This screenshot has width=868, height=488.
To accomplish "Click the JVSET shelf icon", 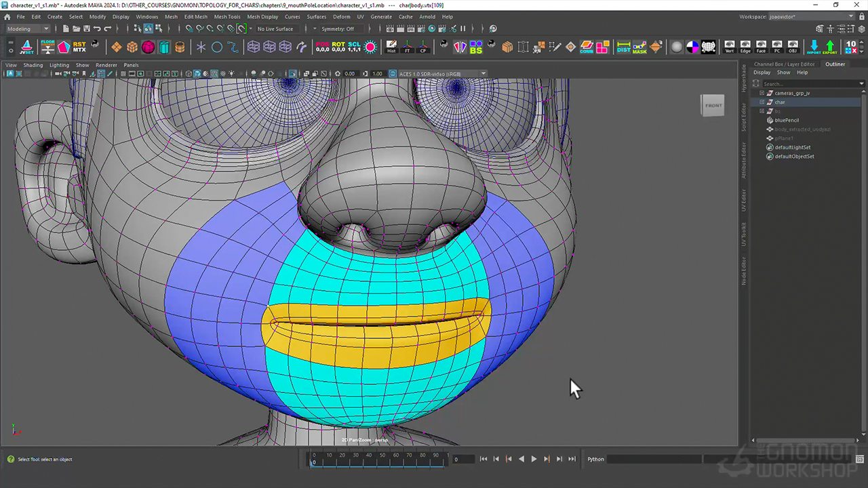I will 27,47.
